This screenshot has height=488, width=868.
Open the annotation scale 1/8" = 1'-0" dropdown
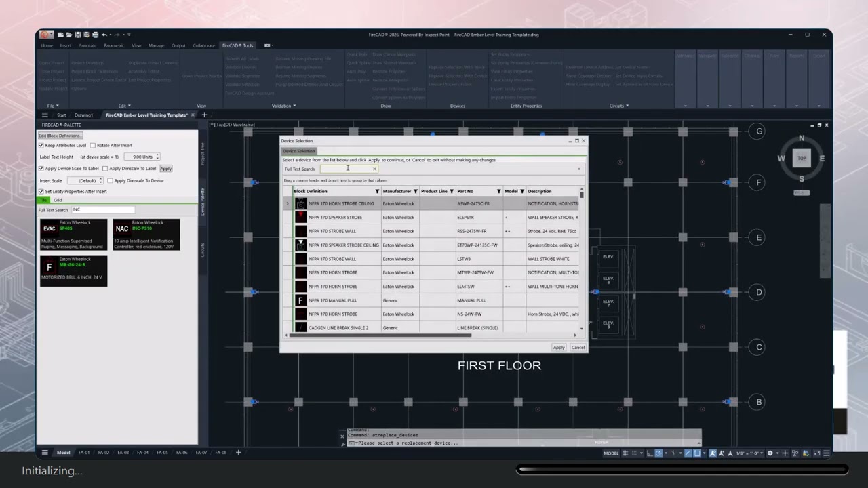(x=749, y=453)
